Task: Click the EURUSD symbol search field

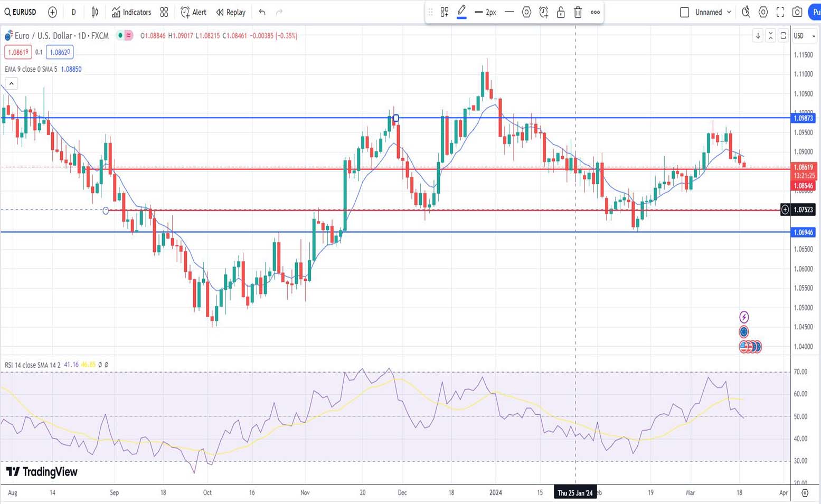Action: pos(21,12)
